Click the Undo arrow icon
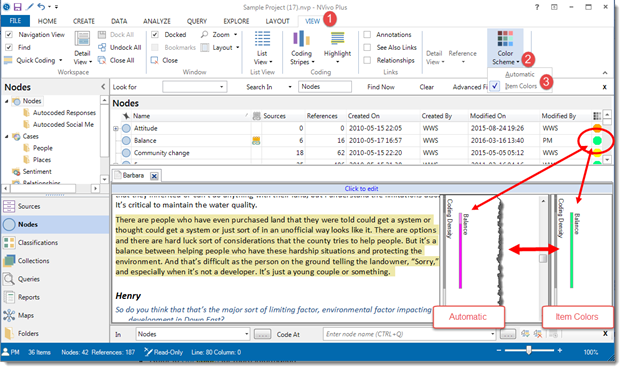Screen dimensions: 623x370 click(x=41, y=7)
